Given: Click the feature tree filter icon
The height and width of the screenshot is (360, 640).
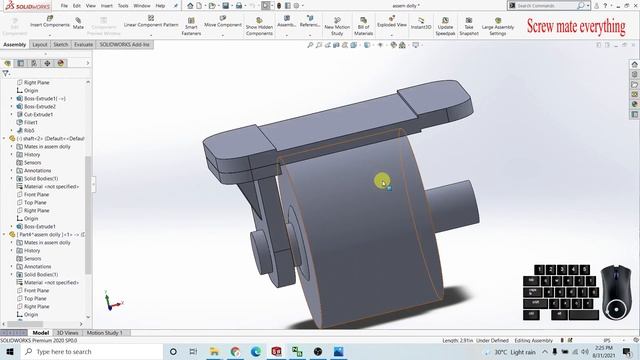Looking at the screenshot, I should 5,73.
